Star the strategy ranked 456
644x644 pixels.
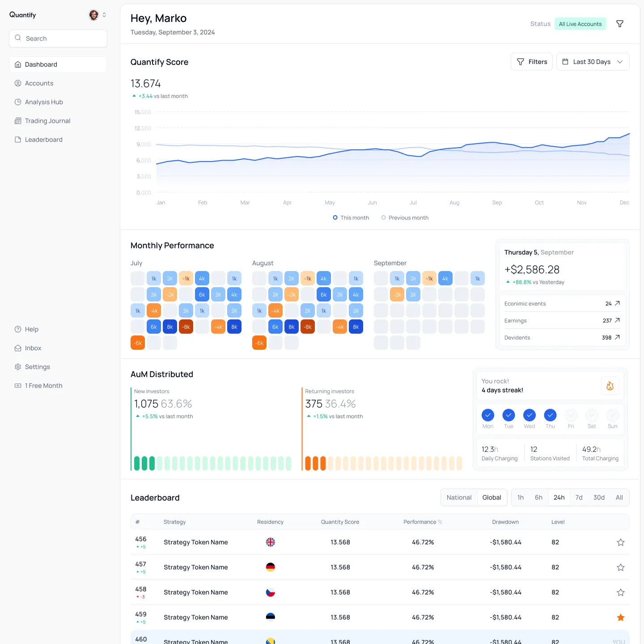[x=620, y=542]
